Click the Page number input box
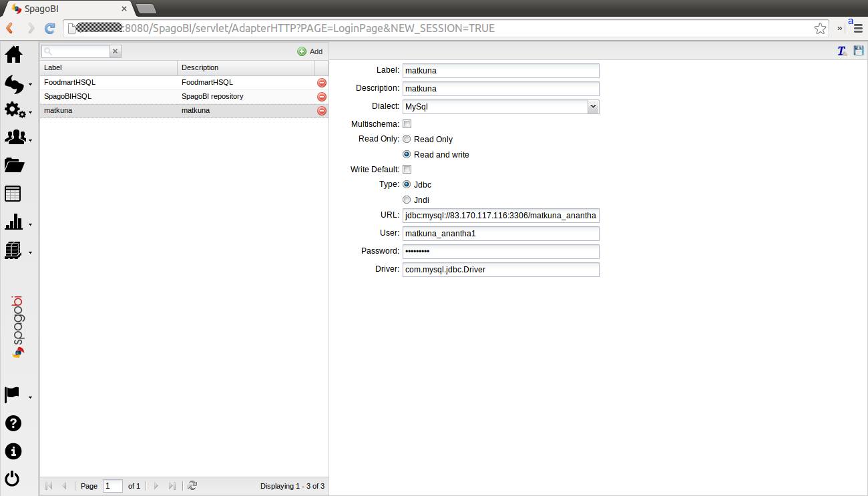Screen dimensions: 868x496 [113, 486]
